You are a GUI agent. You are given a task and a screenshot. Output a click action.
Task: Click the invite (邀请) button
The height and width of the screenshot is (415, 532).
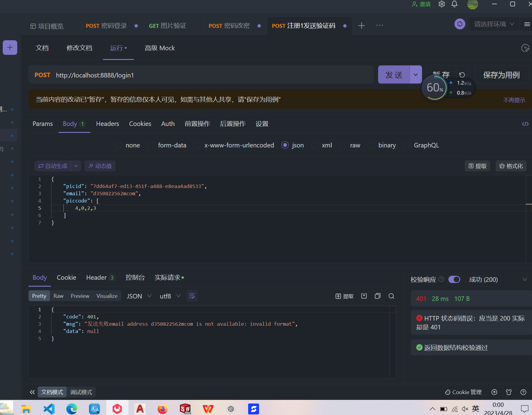tap(421, 4)
